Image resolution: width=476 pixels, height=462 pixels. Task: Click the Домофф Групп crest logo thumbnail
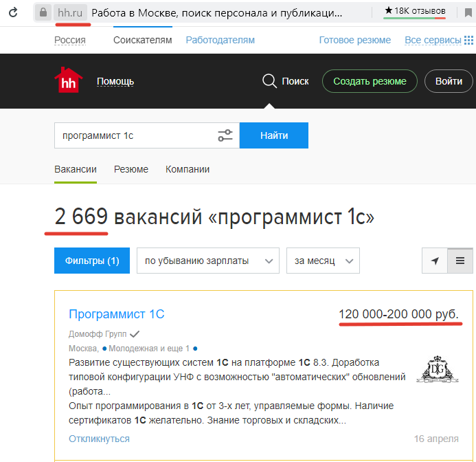tap(438, 369)
